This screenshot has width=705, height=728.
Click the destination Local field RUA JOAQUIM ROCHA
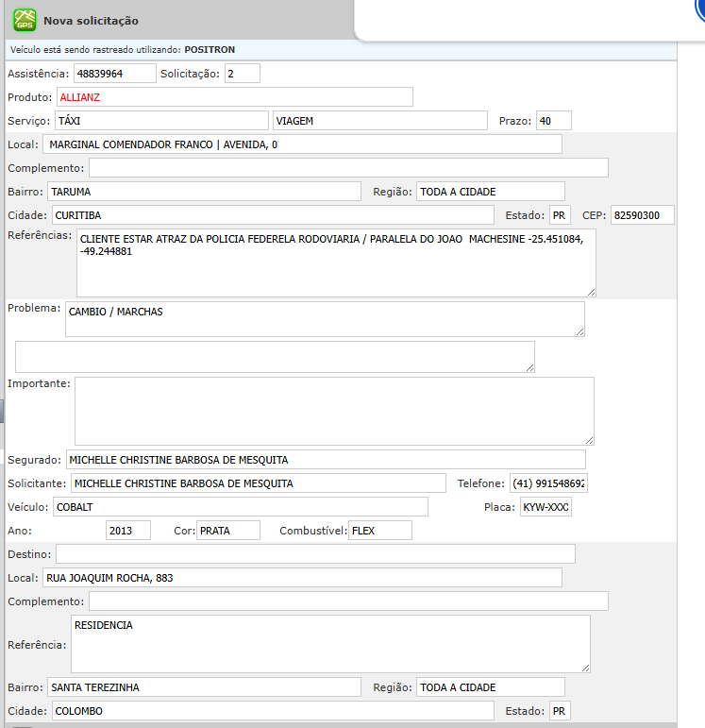[302, 578]
